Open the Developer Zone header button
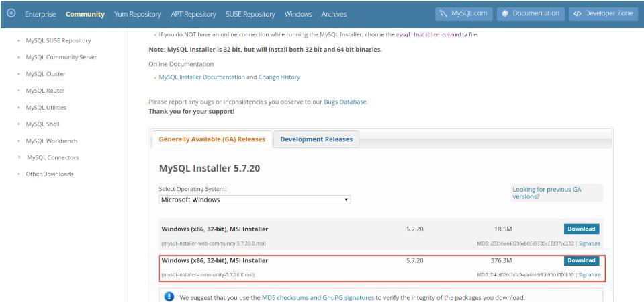The image size is (644, 302). (603, 13)
